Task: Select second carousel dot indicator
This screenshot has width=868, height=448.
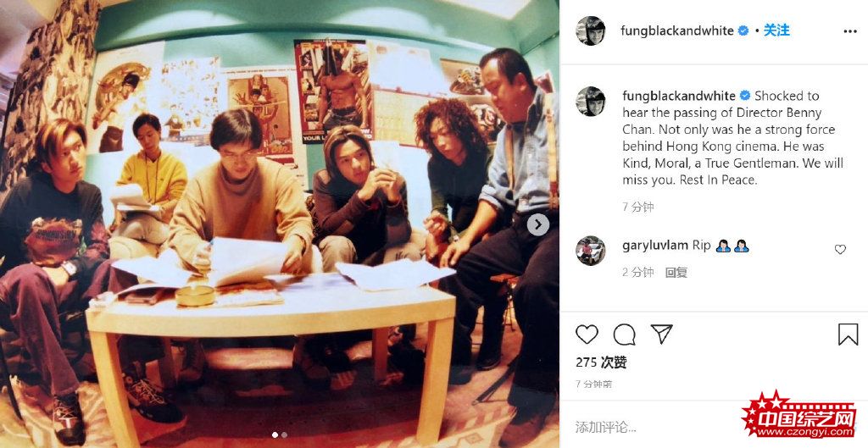Action: click(x=284, y=434)
